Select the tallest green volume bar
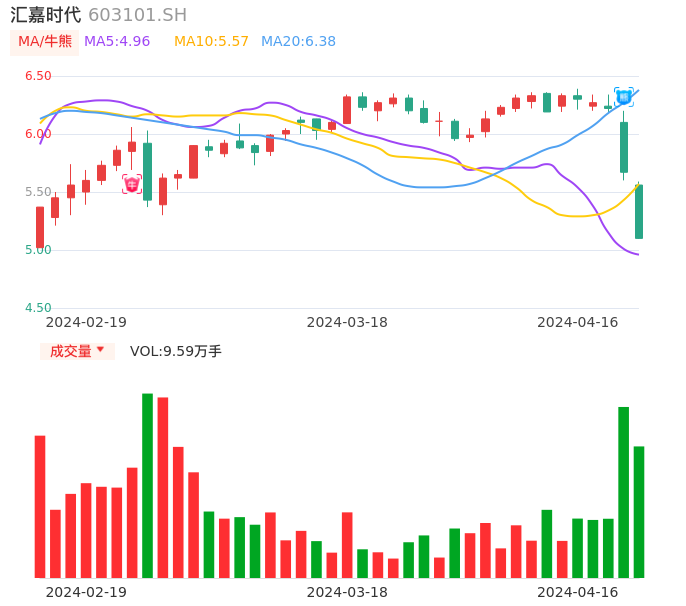Screen dimensions: 686x606 point(147,485)
